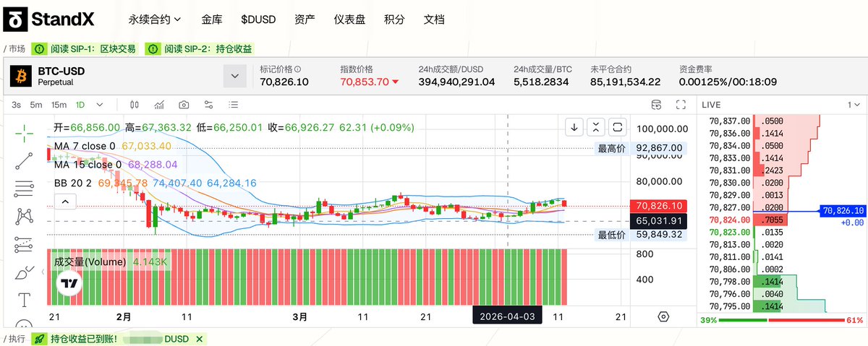Set chart interval to 3s
This screenshot has width=868, height=346.
click(16, 105)
